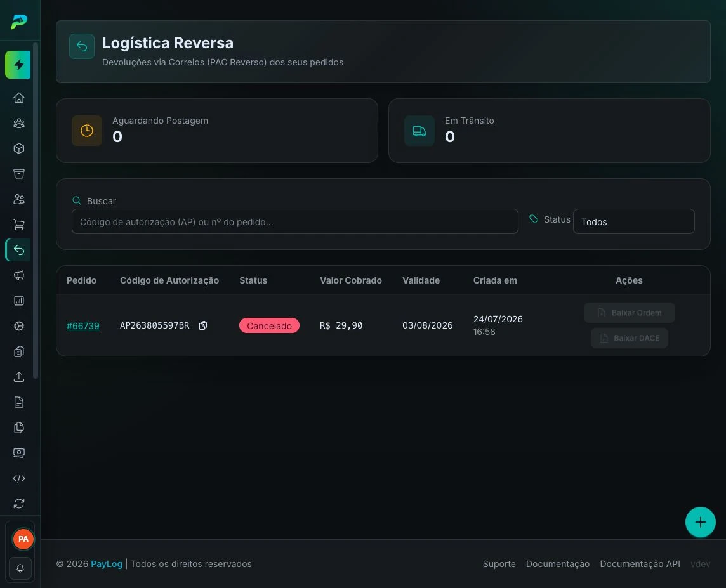
Task: Go to the home dashboard icon
Action: (x=19, y=98)
